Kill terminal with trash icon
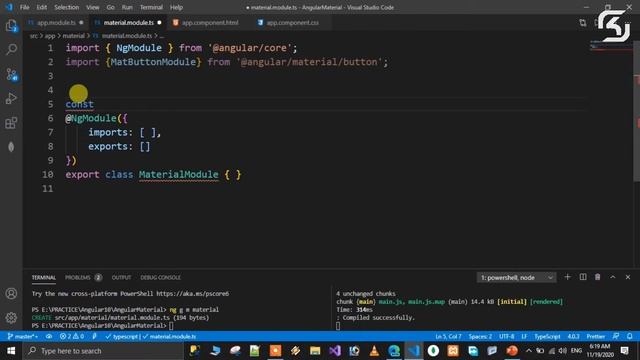This screenshot has width=640, height=360. (598, 277)
